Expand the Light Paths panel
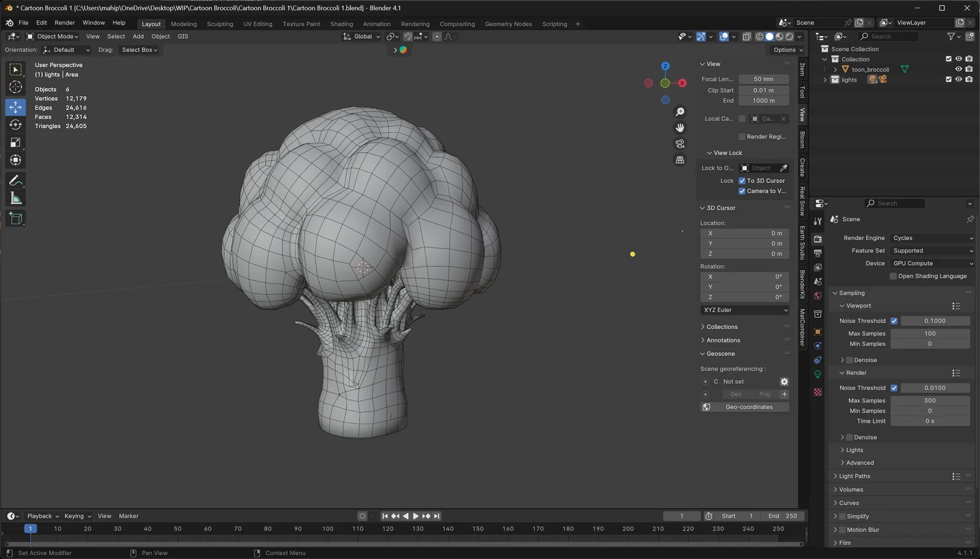Screen dimensions: 980x559 pos(854,476)
